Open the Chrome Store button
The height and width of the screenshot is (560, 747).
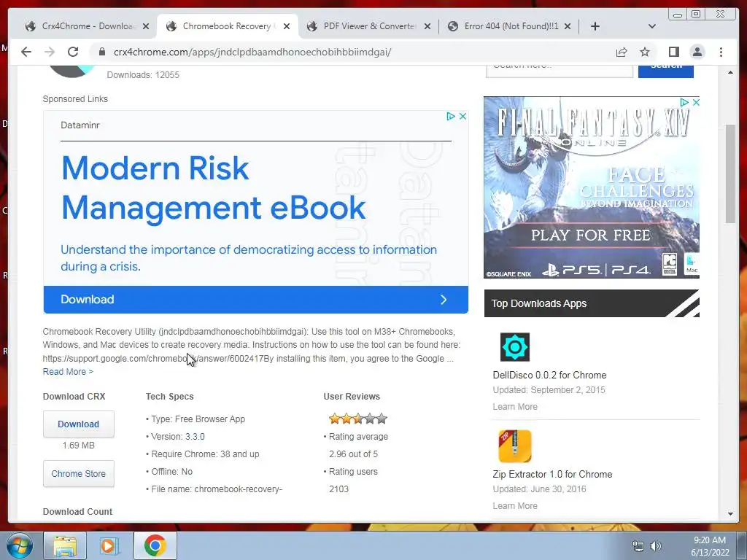pos(79,474)
